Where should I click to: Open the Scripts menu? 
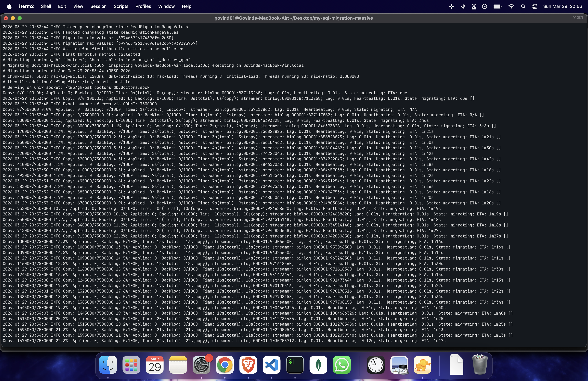point(121,6)
